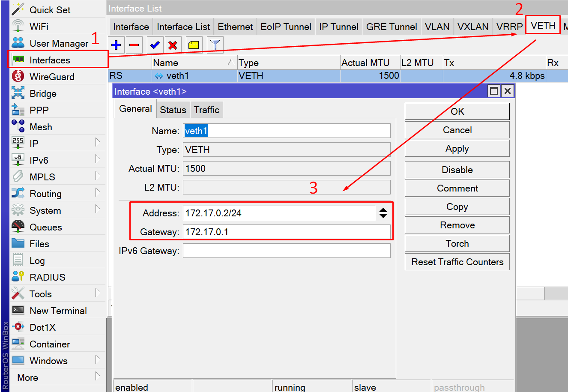This screenshot has width=568, height=392.
Task: Click the IP menu icon
Action: pyautogui.click(x=18, y=143)
